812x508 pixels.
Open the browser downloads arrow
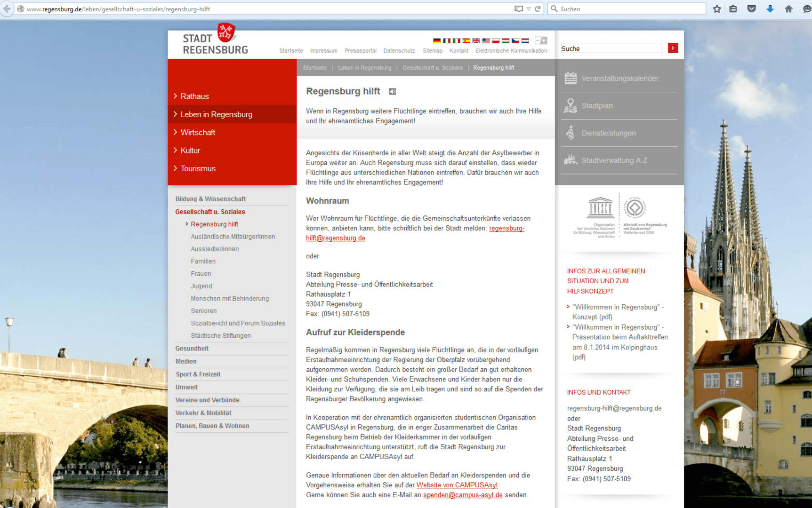click(x=770, y=9)
